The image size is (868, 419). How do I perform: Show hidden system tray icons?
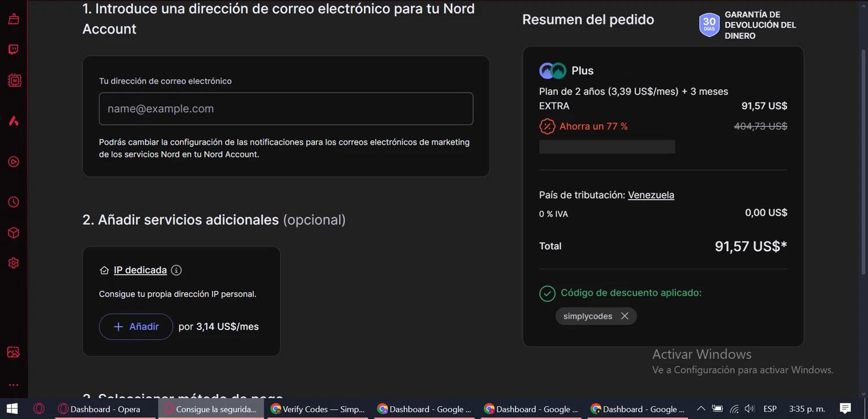pos(701,409)
